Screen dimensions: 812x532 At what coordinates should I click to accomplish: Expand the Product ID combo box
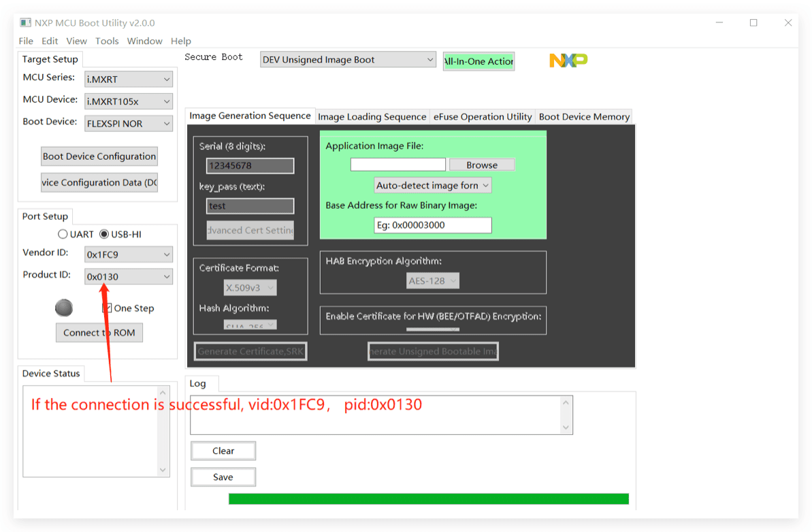pyautogui.click(x=129, y=277)
